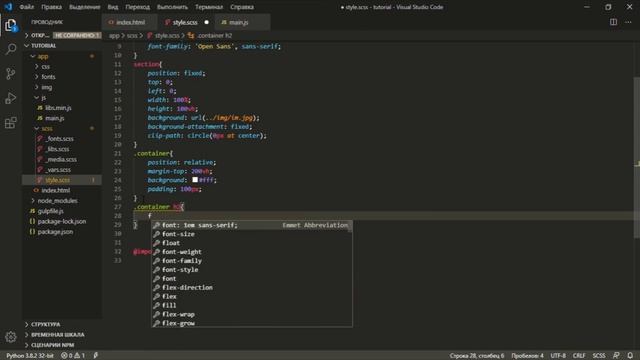Select font-size autocomplete suggestion
The image size is (640, 360).
(252, 234)
